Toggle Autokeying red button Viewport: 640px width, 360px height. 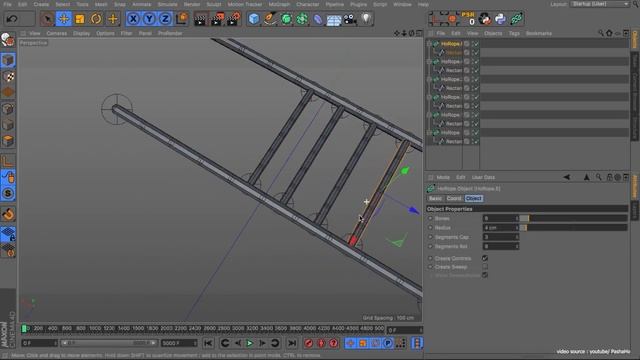(x=321, y=343)
